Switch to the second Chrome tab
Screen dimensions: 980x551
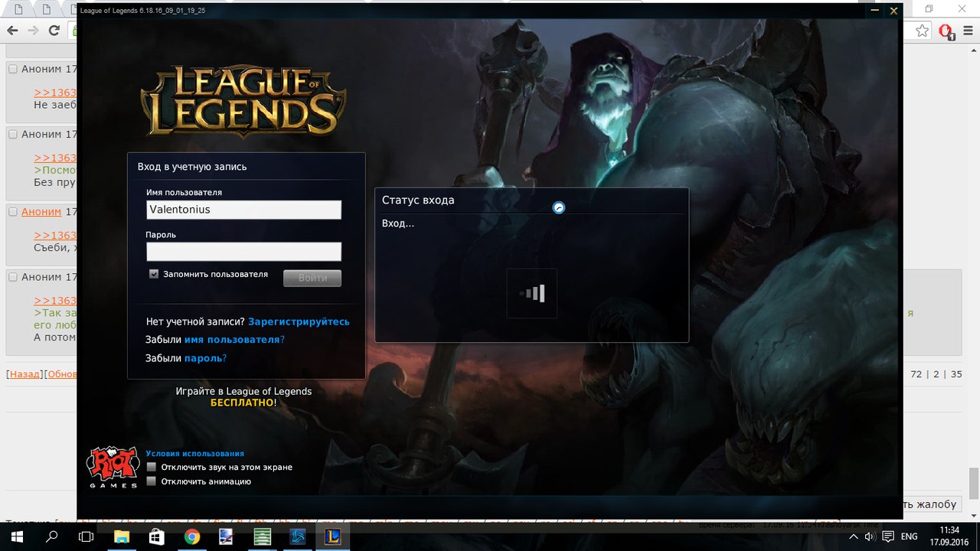(46, 10)
